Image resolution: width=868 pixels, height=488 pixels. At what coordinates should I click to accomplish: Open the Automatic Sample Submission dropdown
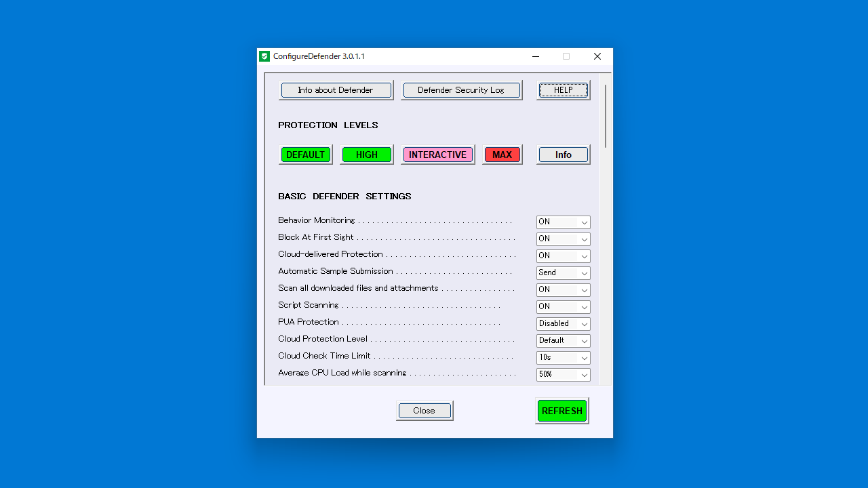pos(563,273)
